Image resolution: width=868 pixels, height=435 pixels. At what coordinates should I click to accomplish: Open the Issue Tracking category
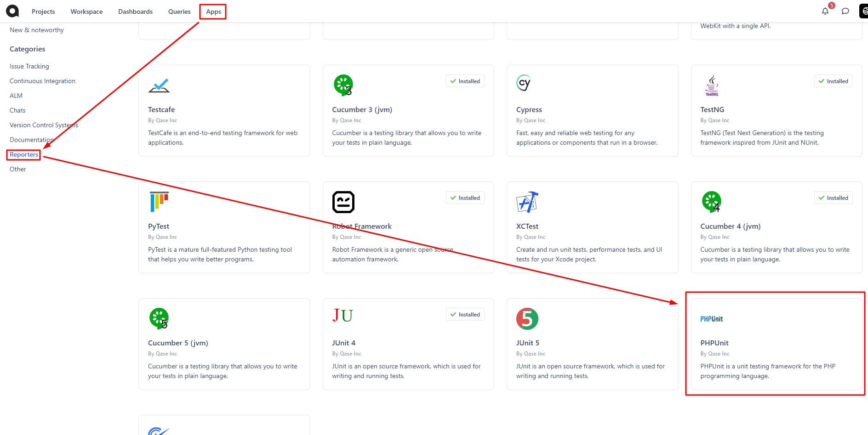click(29, 66)
